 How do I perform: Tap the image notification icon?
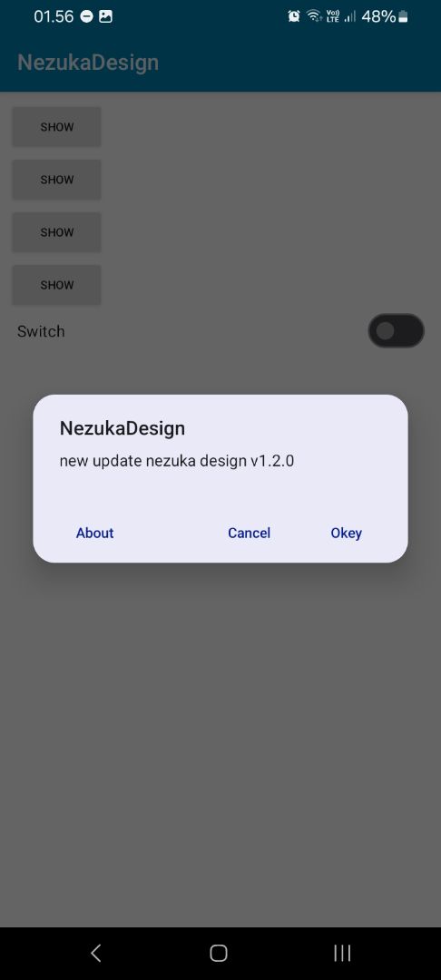(x=105, y=17)
